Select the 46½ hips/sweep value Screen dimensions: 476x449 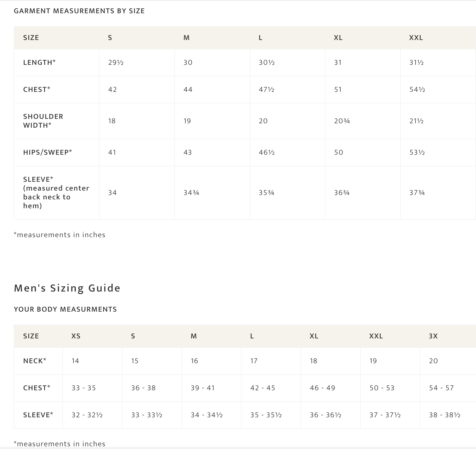pyautogui.click(x=266, y=152)
